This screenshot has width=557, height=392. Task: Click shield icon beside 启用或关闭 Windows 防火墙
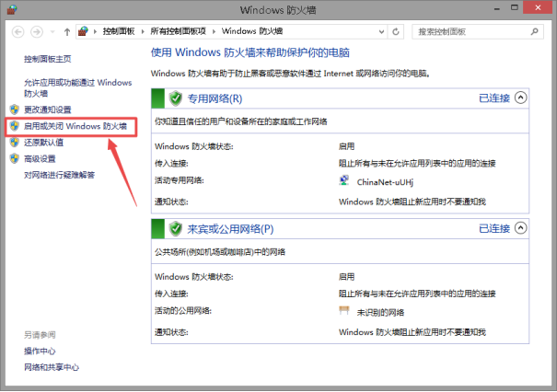(x=14, y=126)
